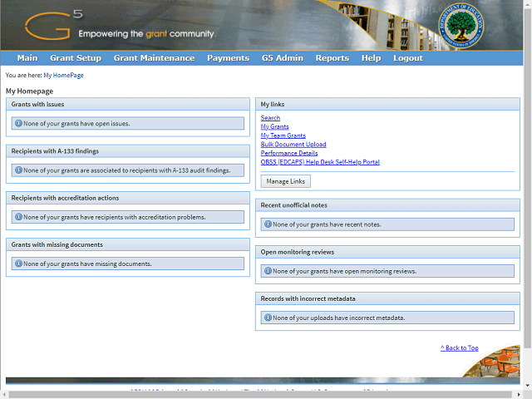Click Recipients with accreditation actions header

128,198
